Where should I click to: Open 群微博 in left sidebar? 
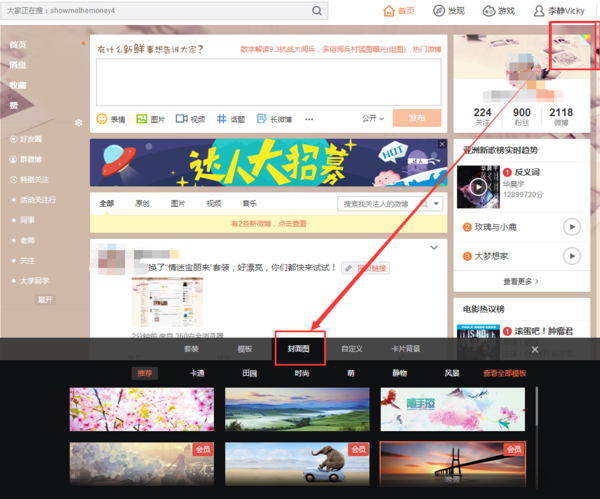[26, 159]
